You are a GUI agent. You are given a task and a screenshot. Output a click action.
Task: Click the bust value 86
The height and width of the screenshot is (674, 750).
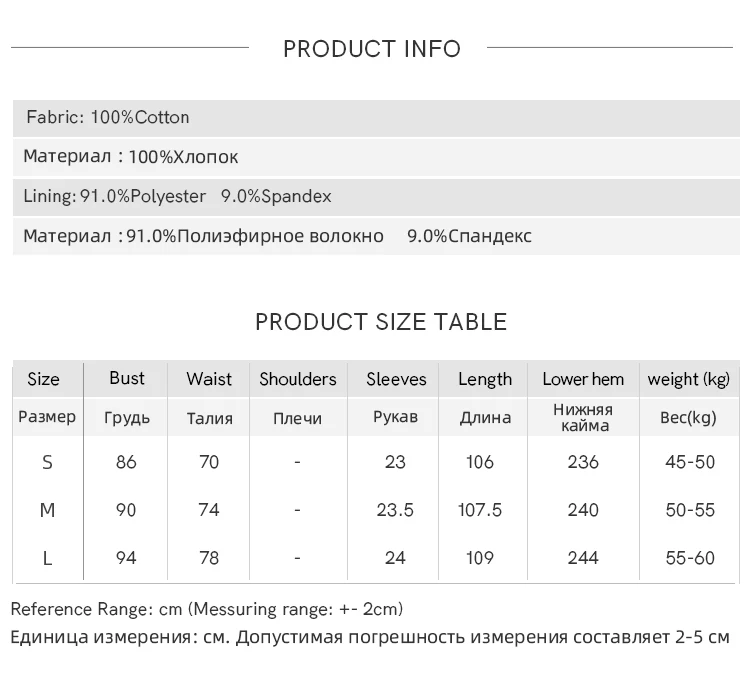click(x=126, y=462)
